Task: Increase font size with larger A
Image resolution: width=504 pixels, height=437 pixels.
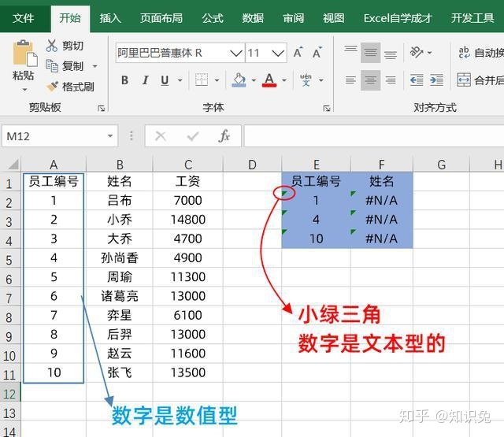Action: [x=298, y=53]
